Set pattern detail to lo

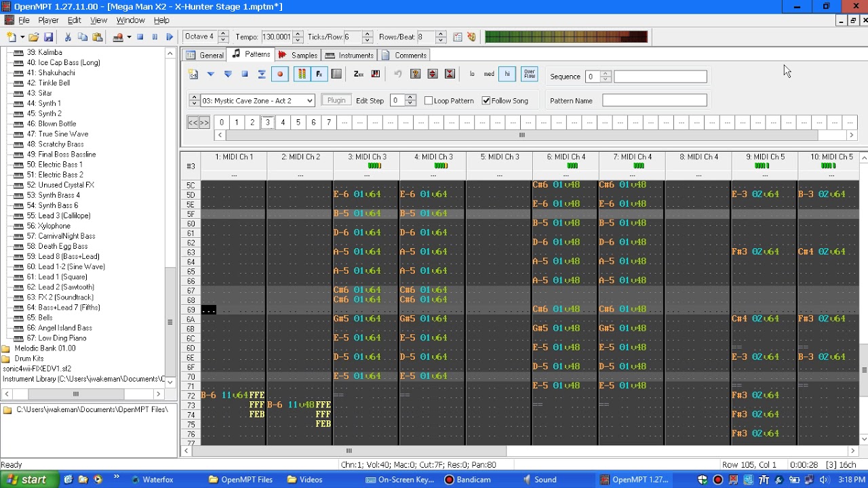pos(472,74)
